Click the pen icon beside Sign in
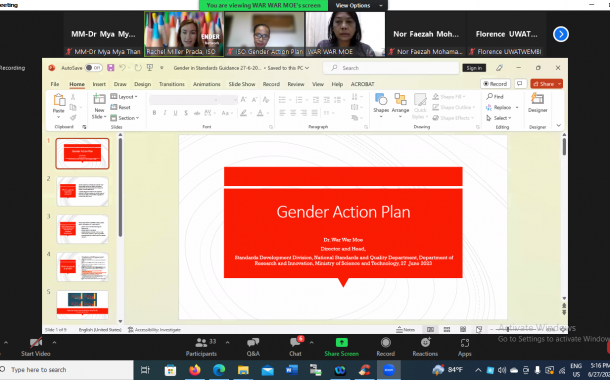The width and height of the screenshot is (610, 380). pos(499,68)
